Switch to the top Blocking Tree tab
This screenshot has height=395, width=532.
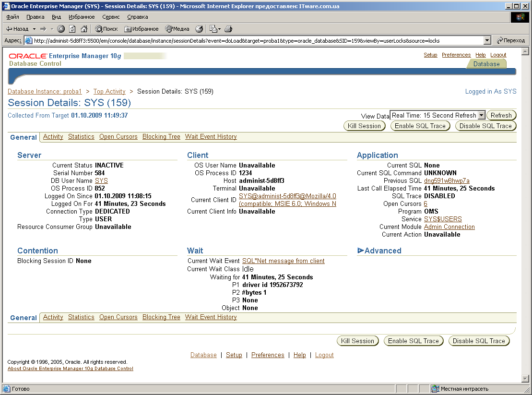[161, 136]
